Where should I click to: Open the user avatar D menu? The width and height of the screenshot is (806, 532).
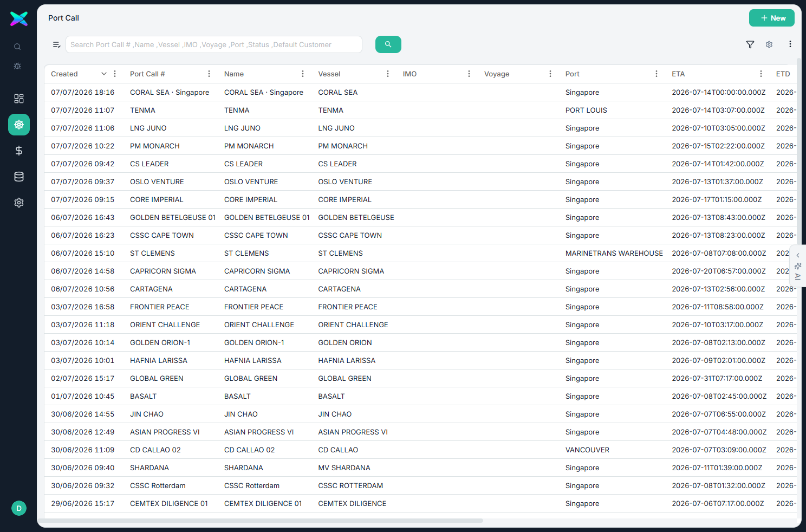[x=19, y=508]
